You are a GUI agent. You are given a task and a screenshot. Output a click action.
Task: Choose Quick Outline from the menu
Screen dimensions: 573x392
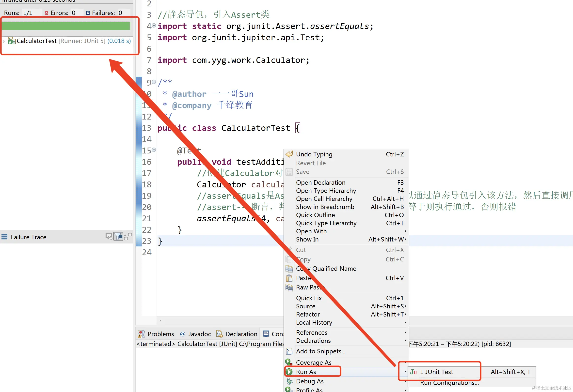coord(346,215)
